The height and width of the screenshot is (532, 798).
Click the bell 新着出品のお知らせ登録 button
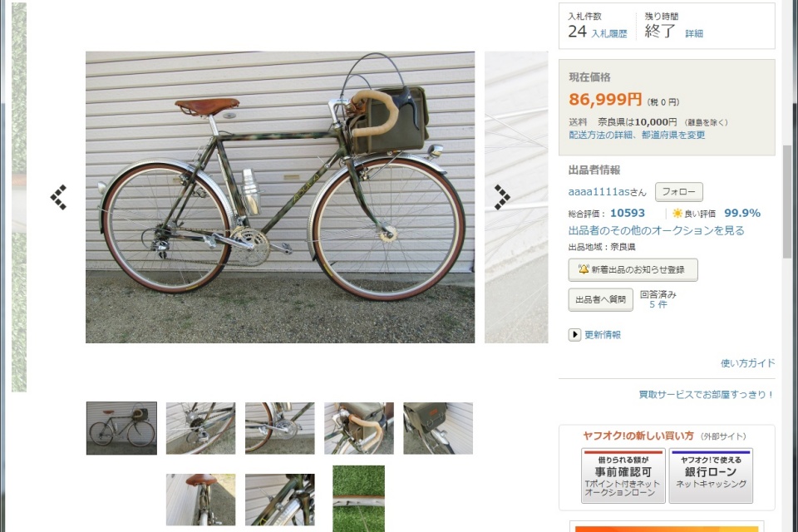(633, 270)
